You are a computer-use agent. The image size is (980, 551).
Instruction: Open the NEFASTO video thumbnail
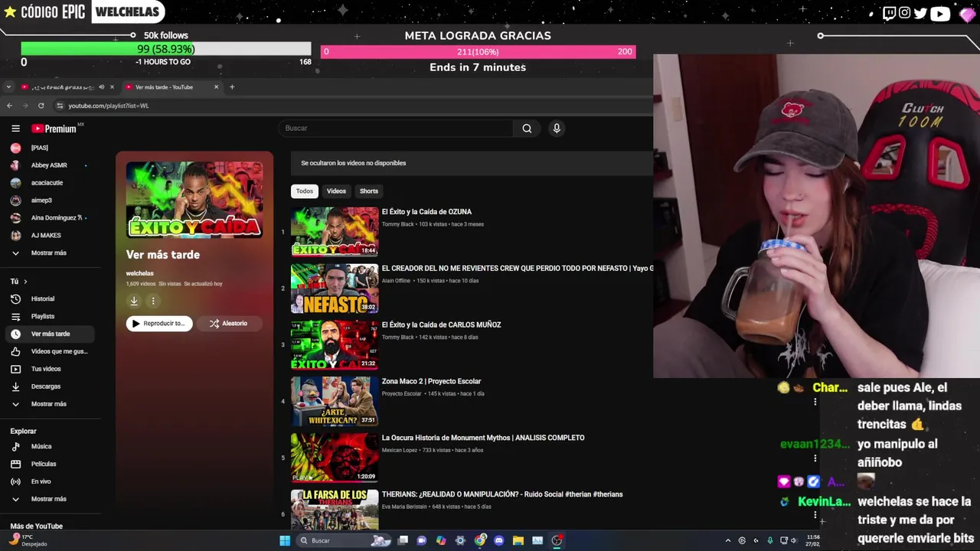335,289
